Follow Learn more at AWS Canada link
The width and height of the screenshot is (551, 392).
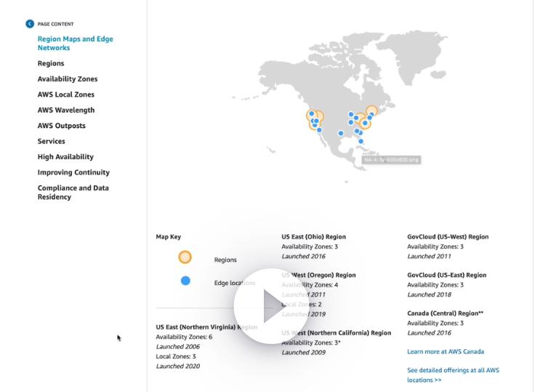point(446,351)
